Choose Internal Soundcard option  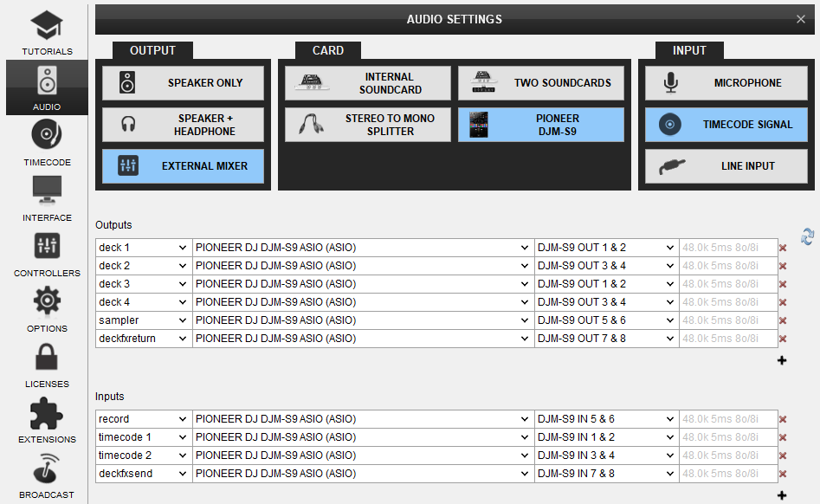pyautogui.click(x=368, y=82)
